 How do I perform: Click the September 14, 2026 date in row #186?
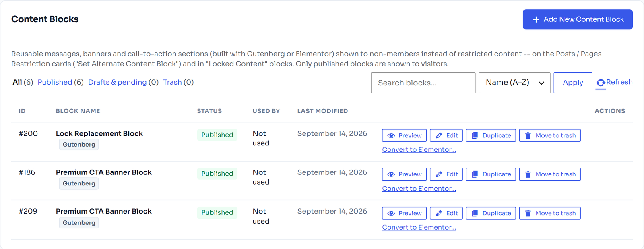[x=332, y=172]
